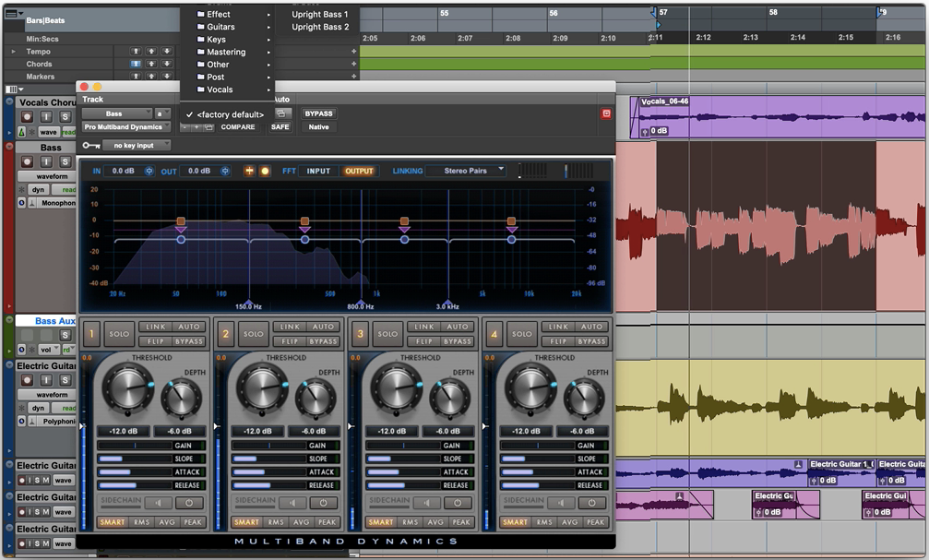Open Pro Multiband Dynamics plugin selector dropdown
The width and height of the screenshot is (929, 560).
click(x=126, y=126)
